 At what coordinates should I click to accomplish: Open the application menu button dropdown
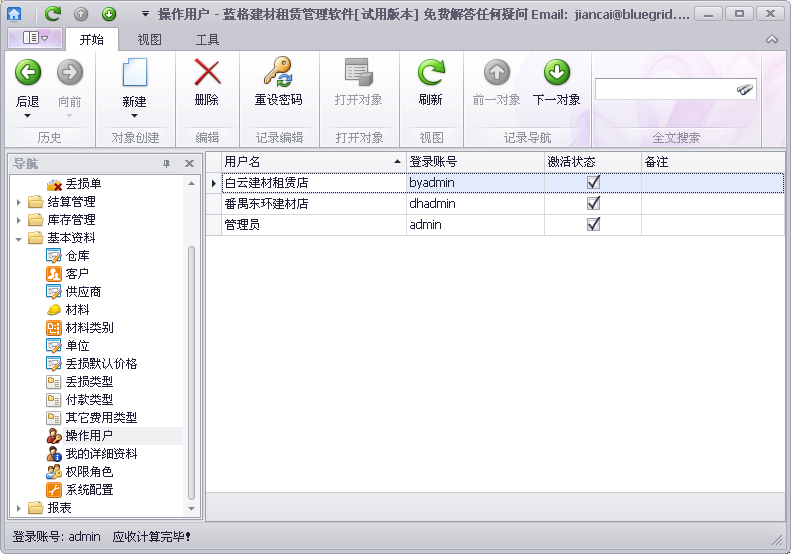point(35,38)
